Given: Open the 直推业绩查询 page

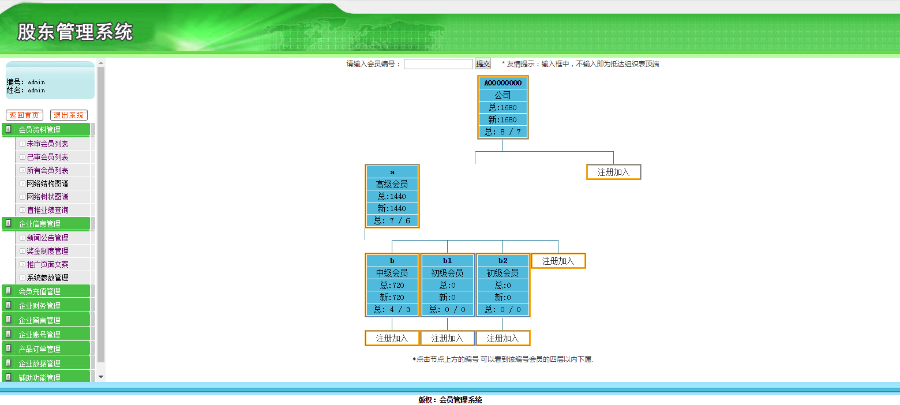Looking at the screenshot, I should click(x=48, y=210).
